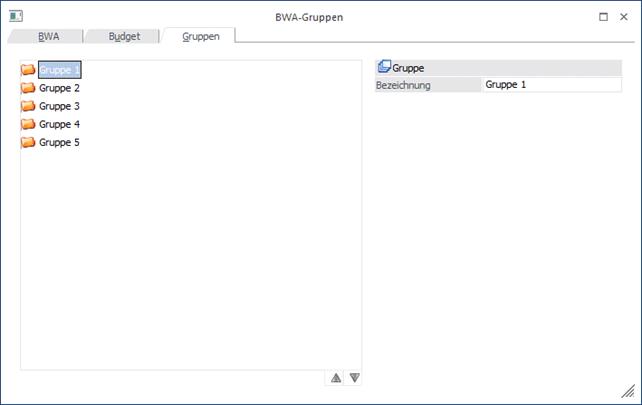Image resolution: width=642 pixels, height=405 pixels.
Task: Click the folder icon beside Gruppe 5
Action: coord(28,142)
